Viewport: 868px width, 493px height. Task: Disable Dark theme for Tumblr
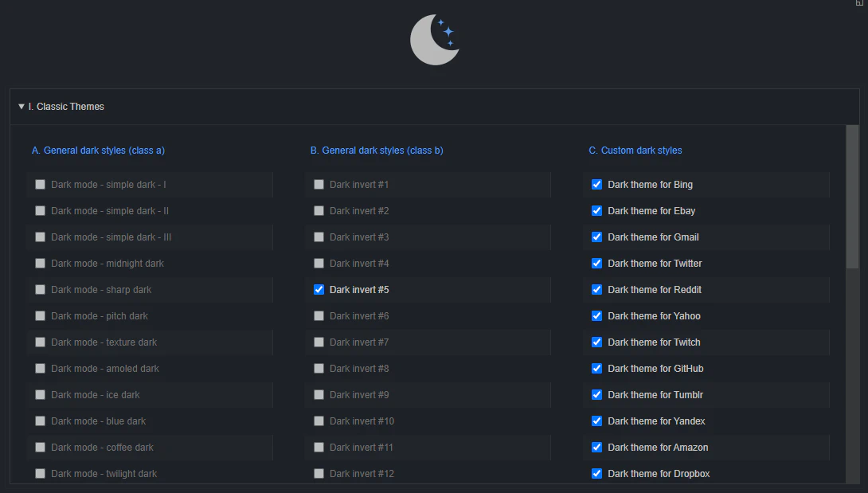[x=596, y=395]
